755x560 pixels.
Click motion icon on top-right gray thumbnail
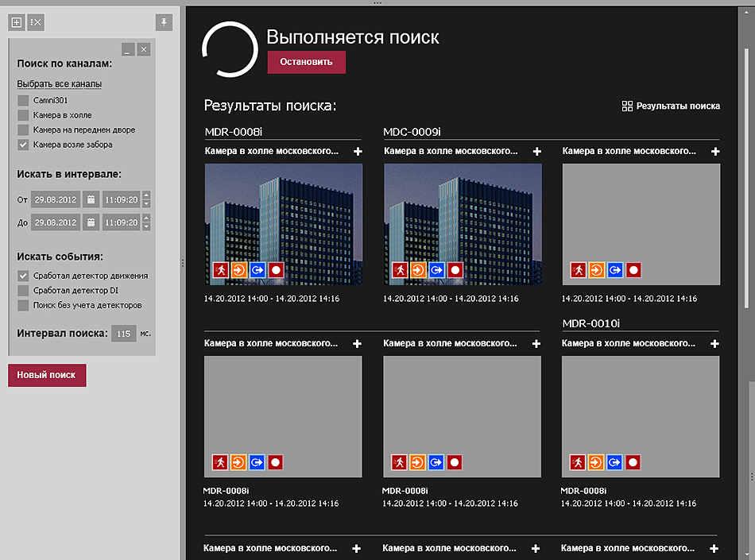pos(579,270)
